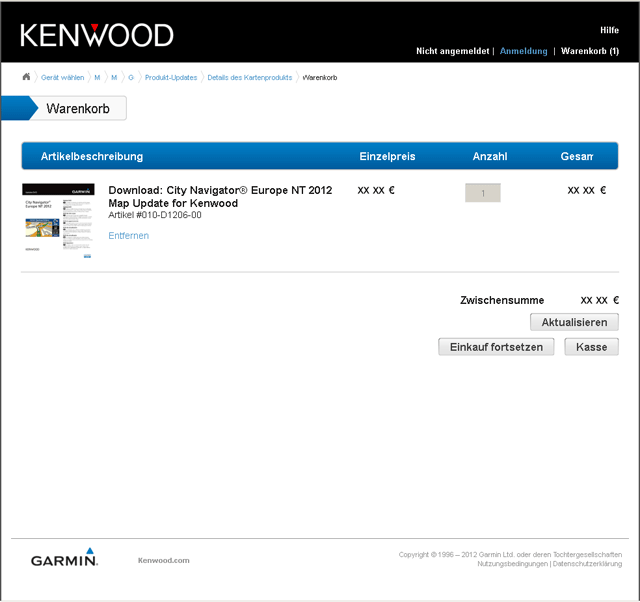Screen dimensions: 640x602
Task: Go back to Details des Kartenprodukts
Action: click(x=249, y=78)
